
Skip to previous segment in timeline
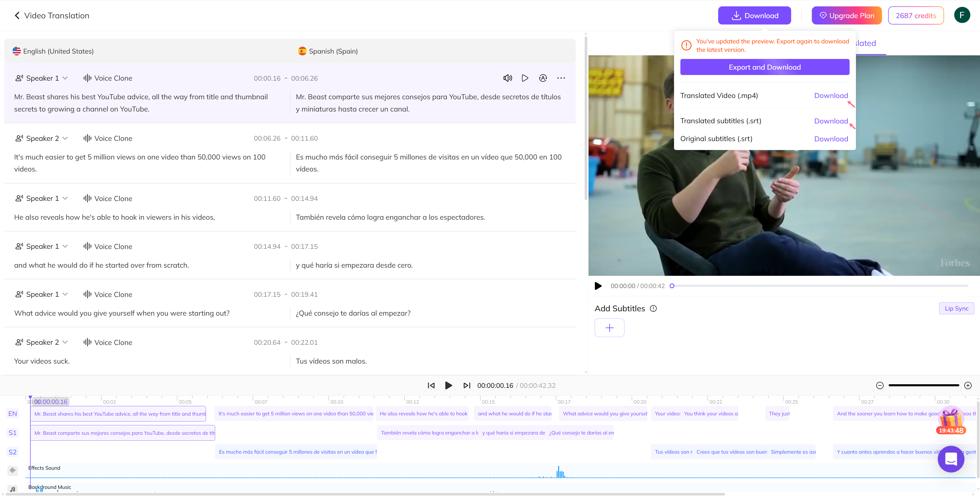431,386
